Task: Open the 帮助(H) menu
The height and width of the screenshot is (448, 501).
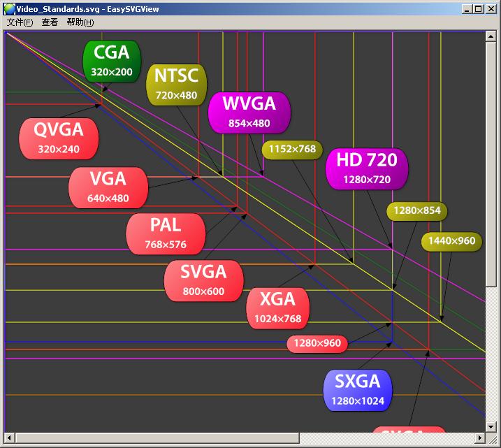Action: (80, 22)
